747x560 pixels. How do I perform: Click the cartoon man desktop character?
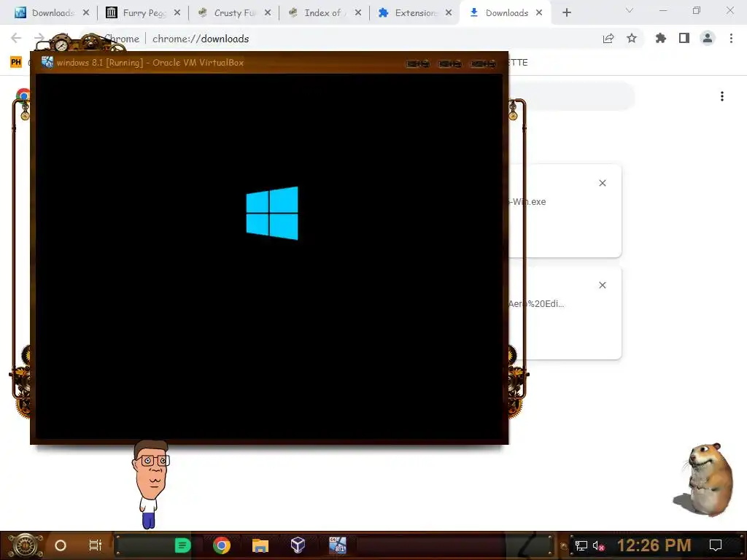pyautogui.click(x=150, y=484)
